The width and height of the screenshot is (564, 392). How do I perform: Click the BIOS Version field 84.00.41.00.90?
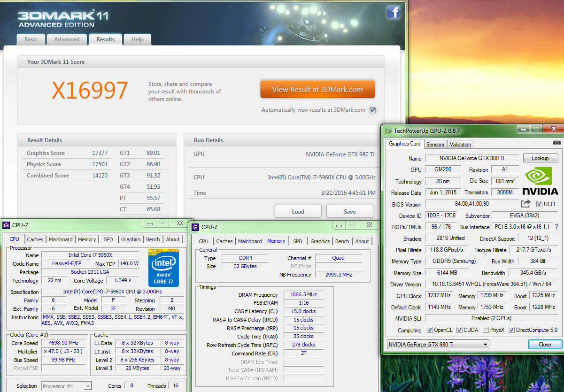[472, 204]
